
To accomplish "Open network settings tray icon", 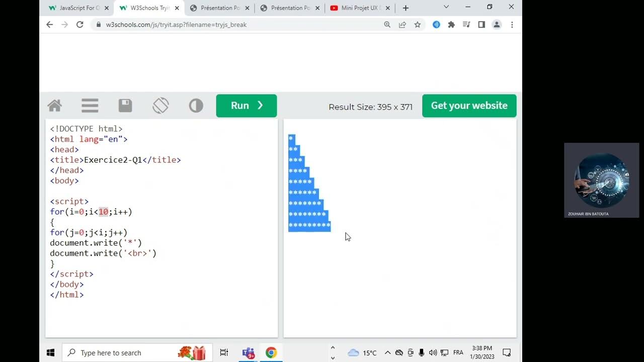I will click(444, 353).
